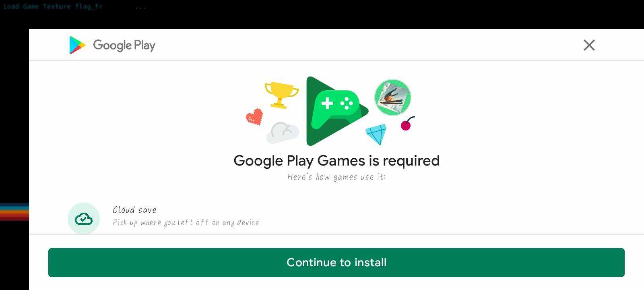The image size is (644, 290).
Task: Click the Google Play triangle logo
Action: (x=77, y=45)
